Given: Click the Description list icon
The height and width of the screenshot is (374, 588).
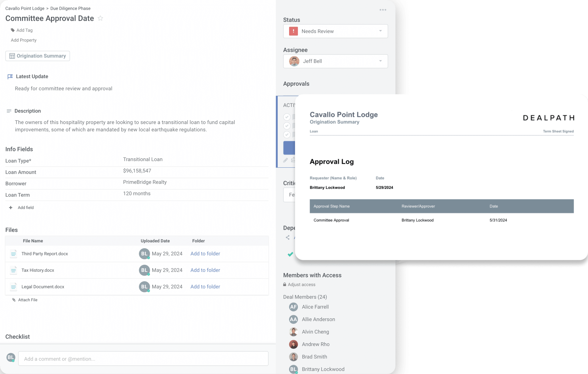Looking at the screenshot, I should pos(9,111).
